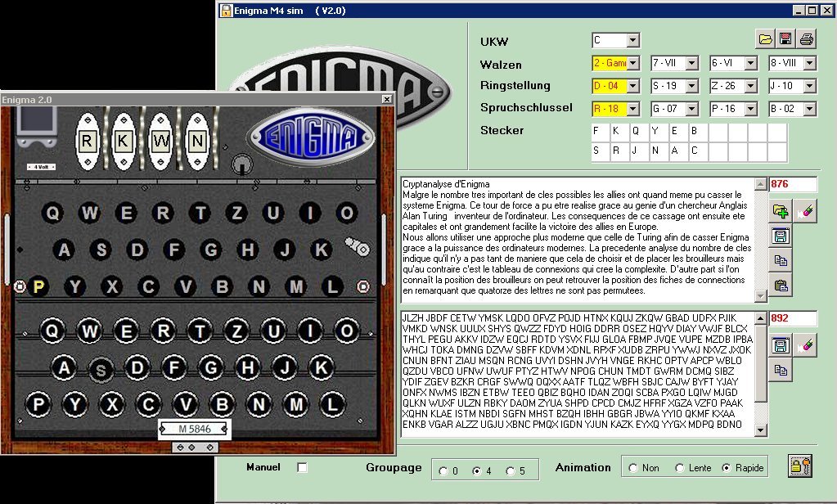The width and height of the screenshot is (837, 504).
Task: Click the ciphertext character count field showing 892
Action: [x=793, y=318]
